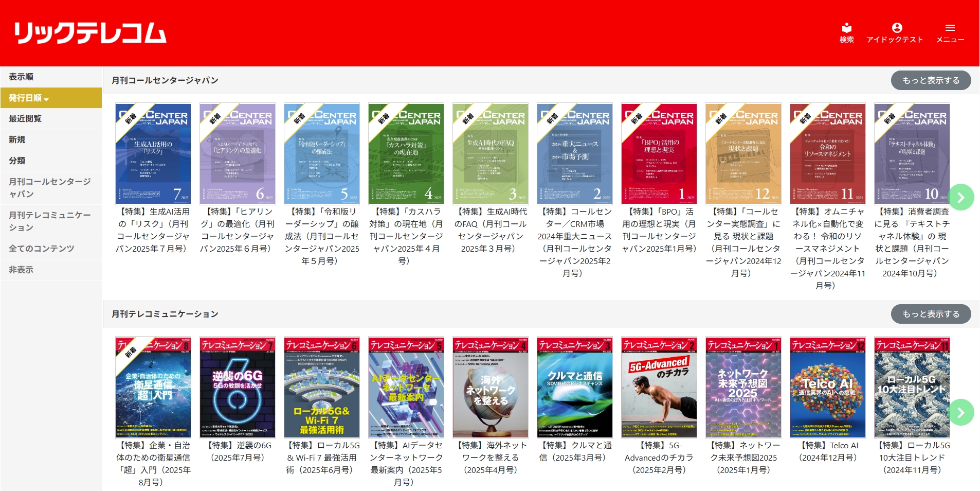Click もっと表示する for 月刊コールセンタージャパン
This screenshot has width=980, height=491.
tap(931, 80)
